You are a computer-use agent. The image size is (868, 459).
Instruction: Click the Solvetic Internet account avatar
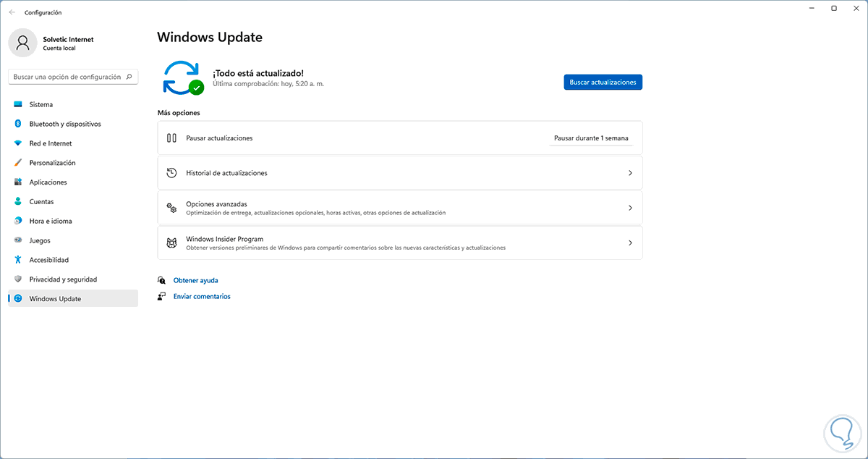point(22,43)
